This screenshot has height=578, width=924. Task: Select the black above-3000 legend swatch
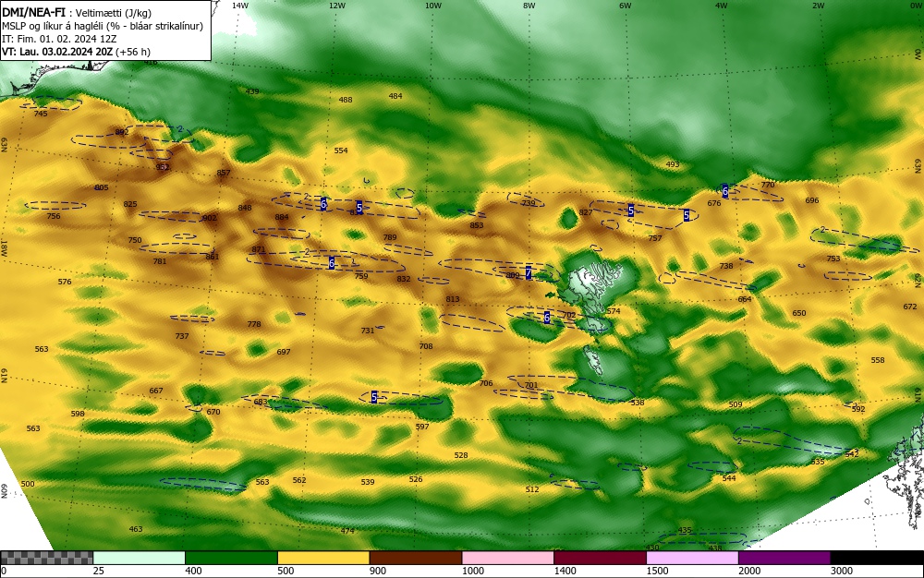pyautogui.click(x=877, y=558)
